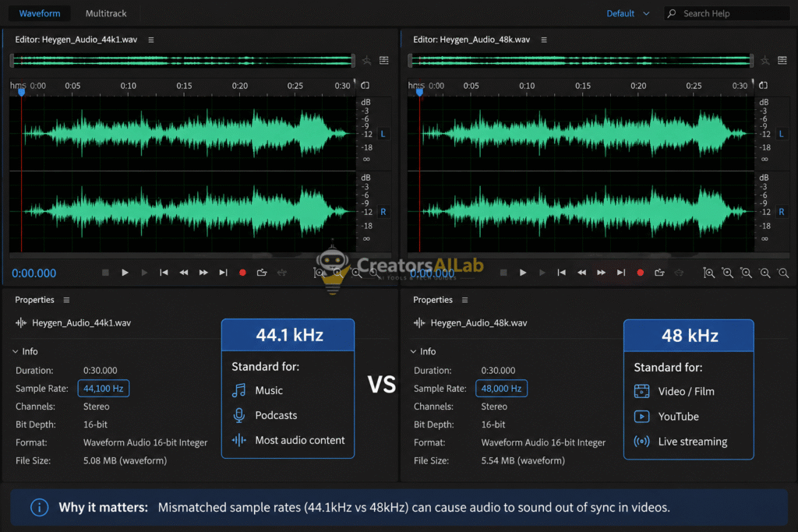Toggle right channel R in 44k1 editor
This screenshot has height=532, width=798.
click(x=383, y=212)
